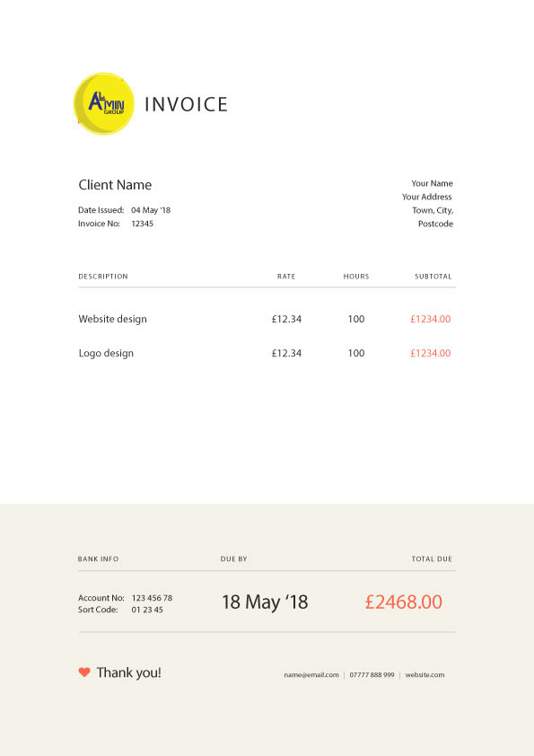The height and width of the screenshot is (756, 534).
Task: Select the date issued 04 May '18
Action: tap(151, 210)
